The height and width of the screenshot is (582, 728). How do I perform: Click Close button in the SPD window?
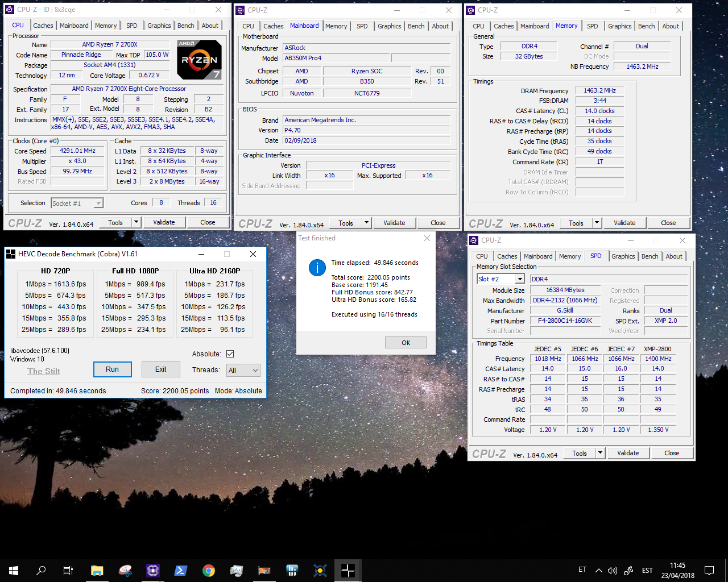pyautogui.click(x=672, y=453)
